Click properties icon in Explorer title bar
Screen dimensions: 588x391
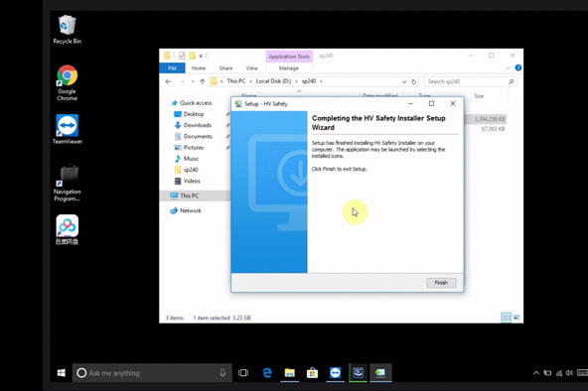pos(182,56)
